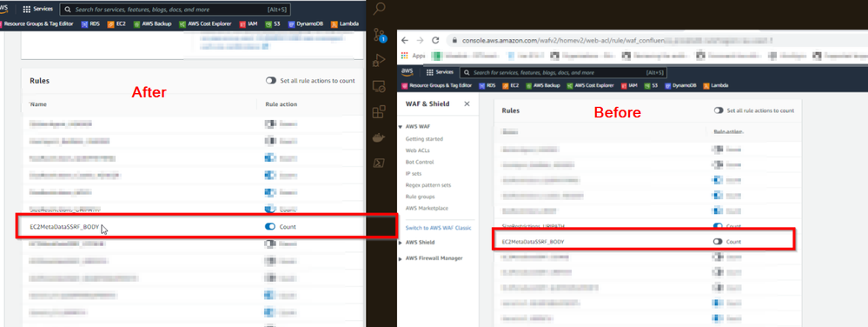Collapse the AWS WAF section in sidebar
Viewport: 868px width, 327px height.
[401, 127]
